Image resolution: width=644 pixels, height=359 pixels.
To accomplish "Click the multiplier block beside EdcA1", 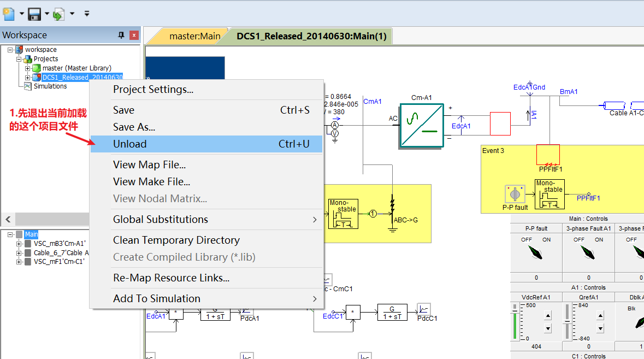I will tap(176, 313).
